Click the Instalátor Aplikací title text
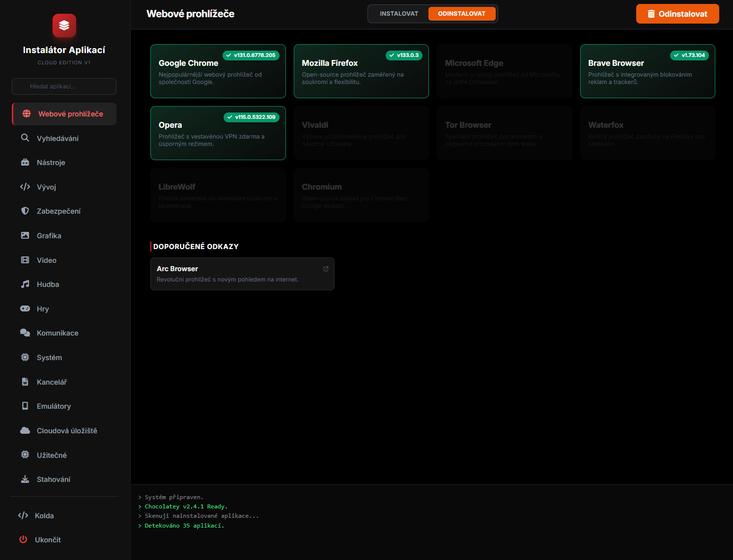Image resolution: width=733 pixels, height=560 pixels. click(64, 50)
